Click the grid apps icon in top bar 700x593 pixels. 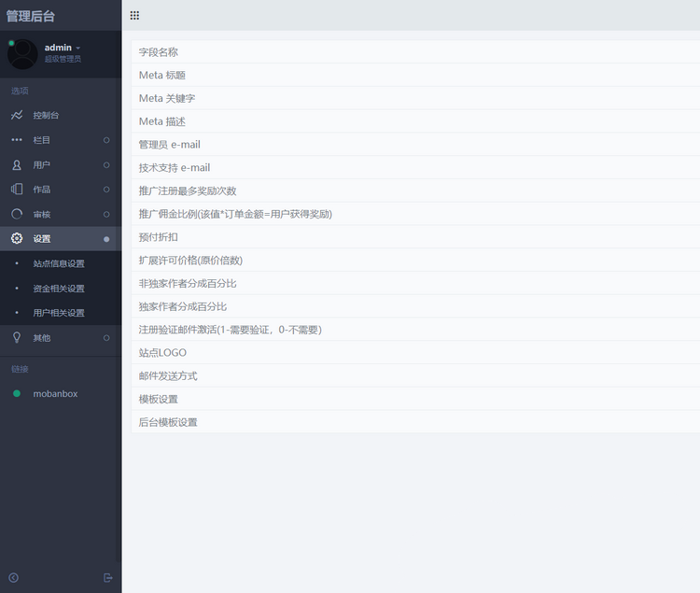(135, 16)
